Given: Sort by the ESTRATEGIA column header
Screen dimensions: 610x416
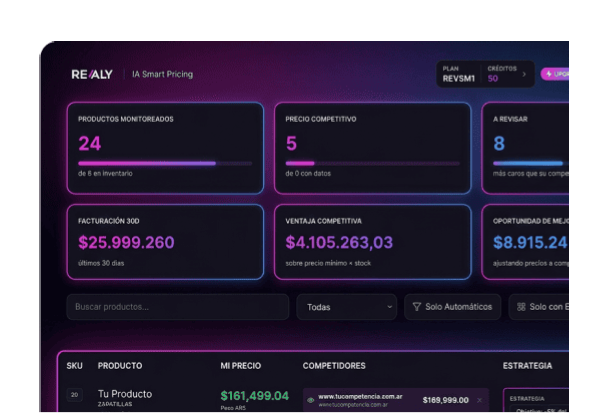Looking at the screenshot, I should pyautogui.click(x=527, y=366).
